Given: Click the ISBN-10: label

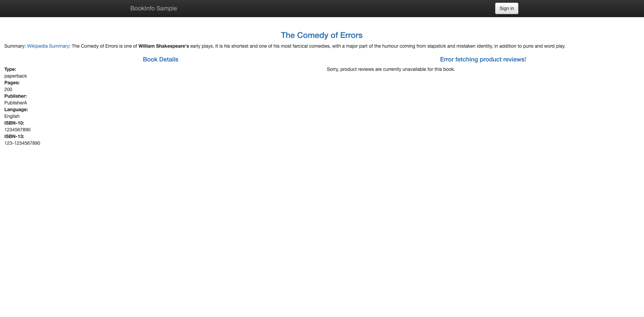Looking at the screenshot, I should (x=14, y=123).
